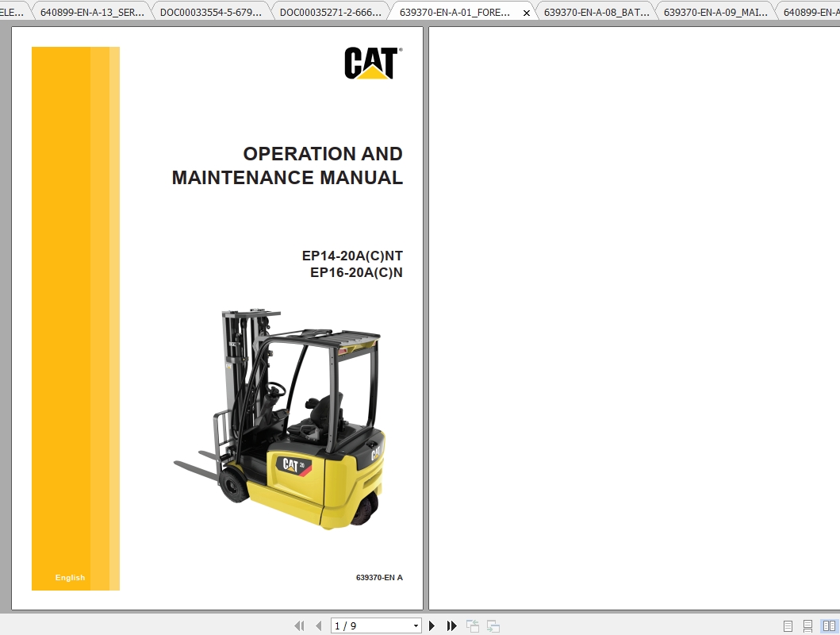840x635 pixels.
Task: Close the active 639370-EN-A-01_FORE tab
Action: pyautogui.click(x=526, y=12)
